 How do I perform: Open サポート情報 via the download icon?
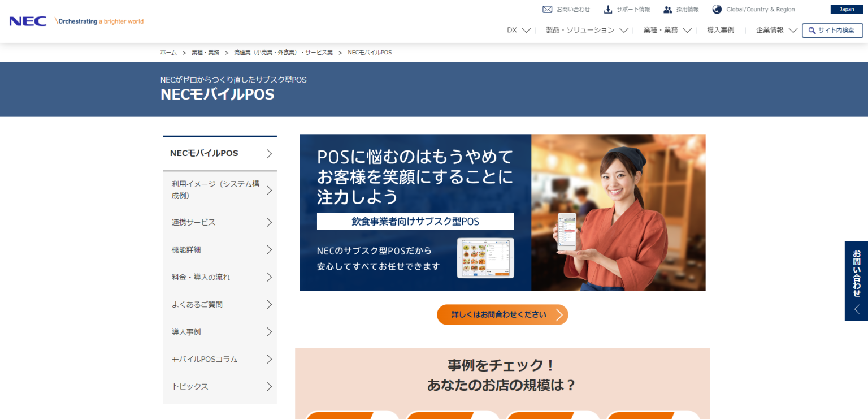[607, 9]
